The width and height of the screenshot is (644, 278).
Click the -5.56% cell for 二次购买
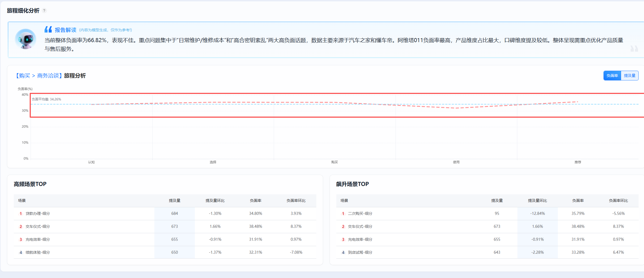pos(618,213)
